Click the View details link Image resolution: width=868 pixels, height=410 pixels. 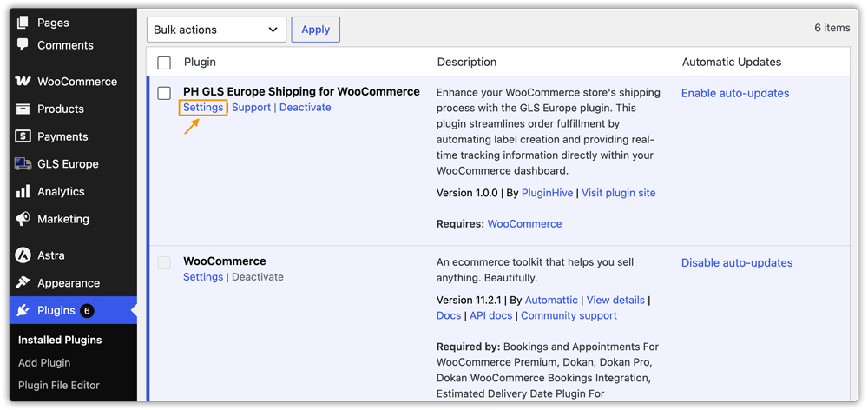(x=615, y=300)
